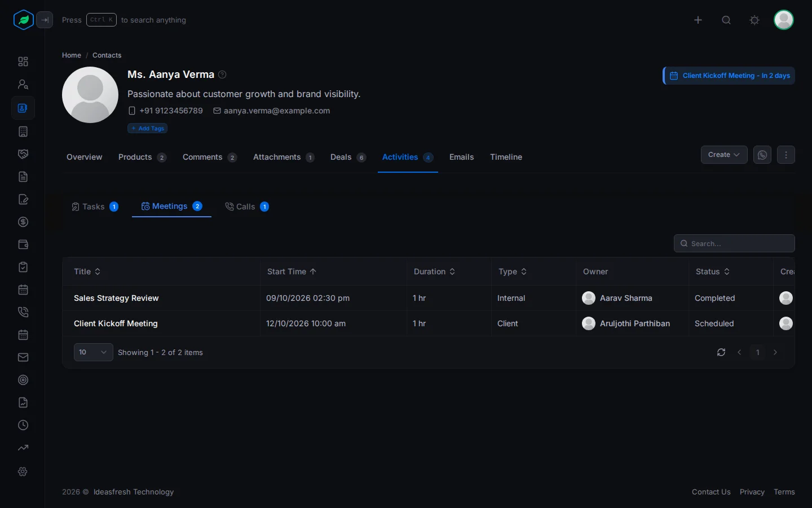Open the dashboard grid icon in sidebar
This screenshot has height=508, width=812.
tap(23, 62)
